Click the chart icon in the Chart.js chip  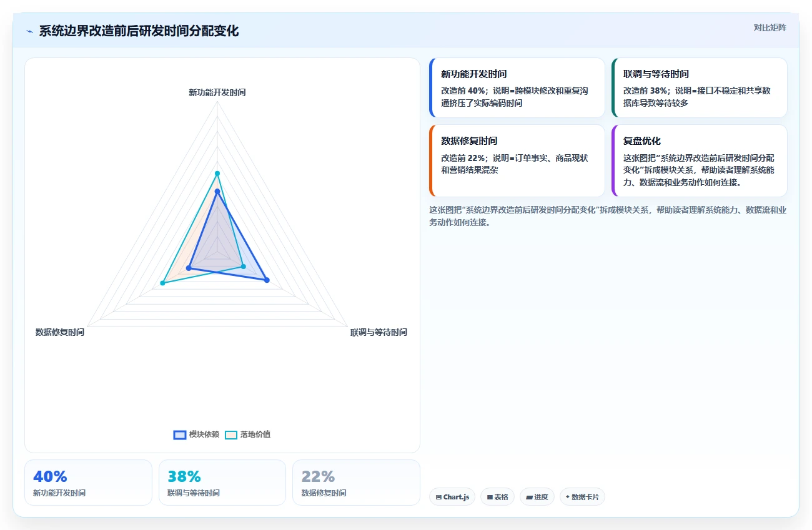439,498
